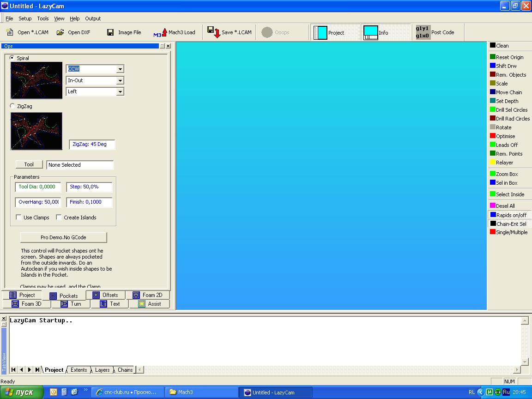Image resolution: width=532 pixels, height=399 pixels.
Task: Click Rem. Objects tool
Action: (x=508, y=75)
